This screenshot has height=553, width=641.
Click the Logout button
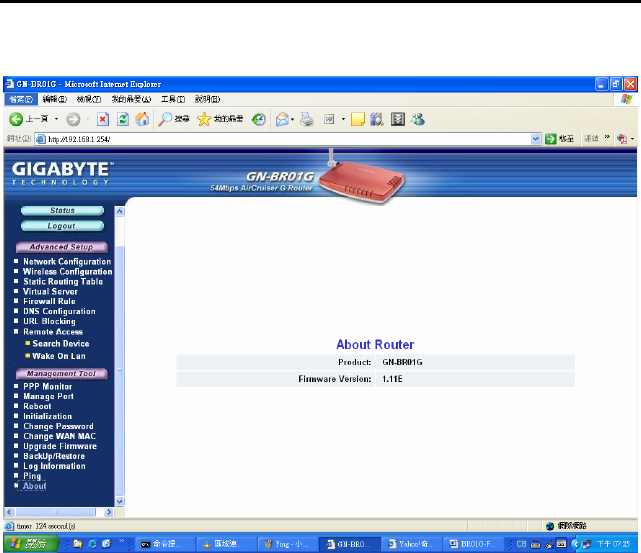62,226
